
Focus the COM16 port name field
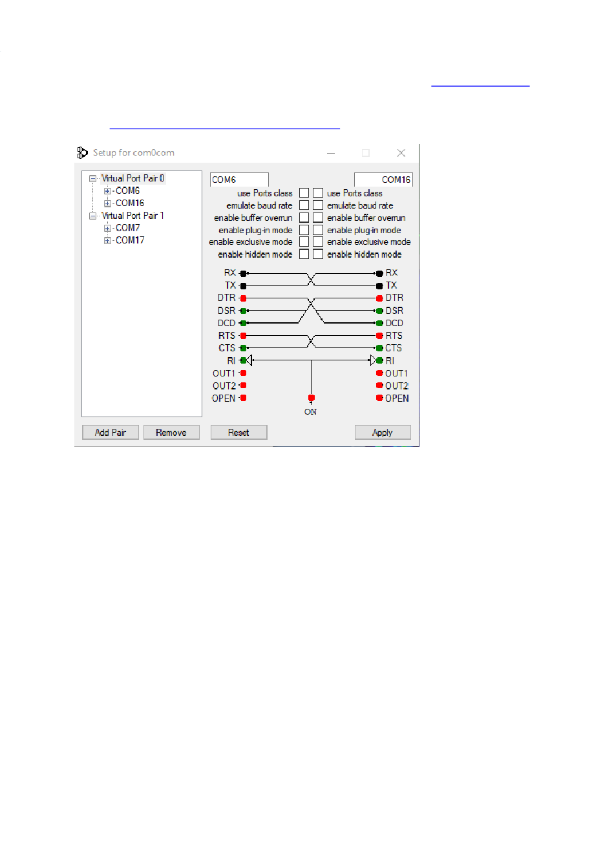click(383, 180)
